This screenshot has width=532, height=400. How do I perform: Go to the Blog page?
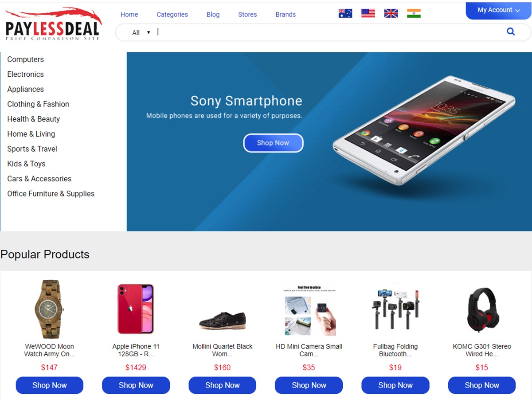pos(213,15)
